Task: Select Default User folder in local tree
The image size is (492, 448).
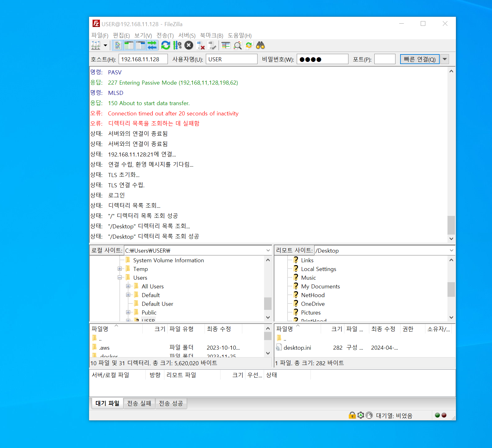Action: [x=157, y=304]
